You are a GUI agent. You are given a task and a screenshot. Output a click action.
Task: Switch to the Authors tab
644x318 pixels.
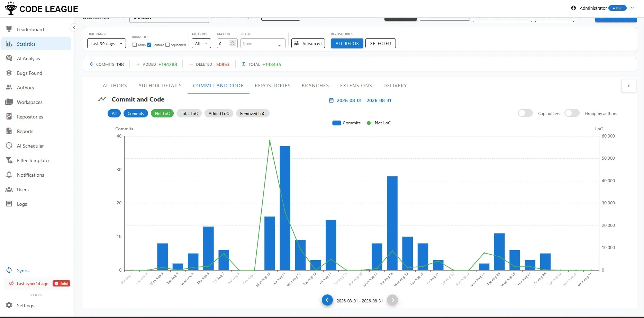(x=115, y=86)
